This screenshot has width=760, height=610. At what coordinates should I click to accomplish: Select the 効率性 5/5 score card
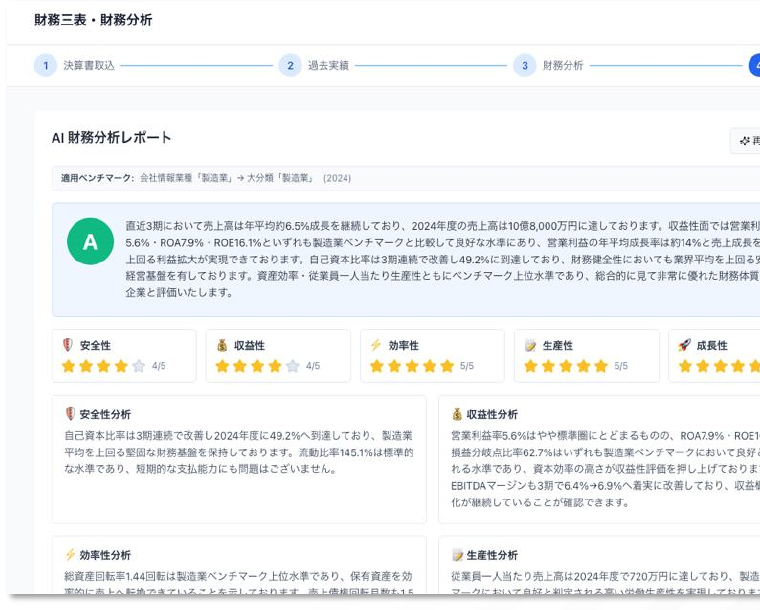(432, 356)
